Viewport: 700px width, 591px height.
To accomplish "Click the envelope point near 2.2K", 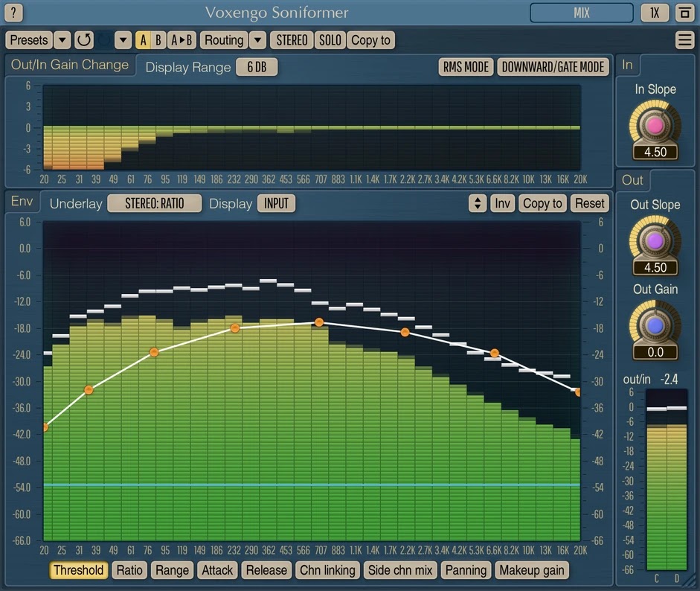I will [405, 333].
